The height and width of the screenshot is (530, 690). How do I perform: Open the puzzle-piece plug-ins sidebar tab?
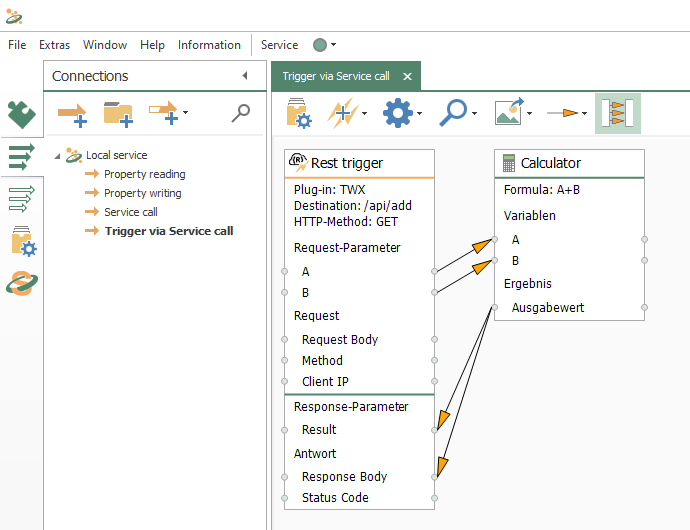tap(21, 115)
